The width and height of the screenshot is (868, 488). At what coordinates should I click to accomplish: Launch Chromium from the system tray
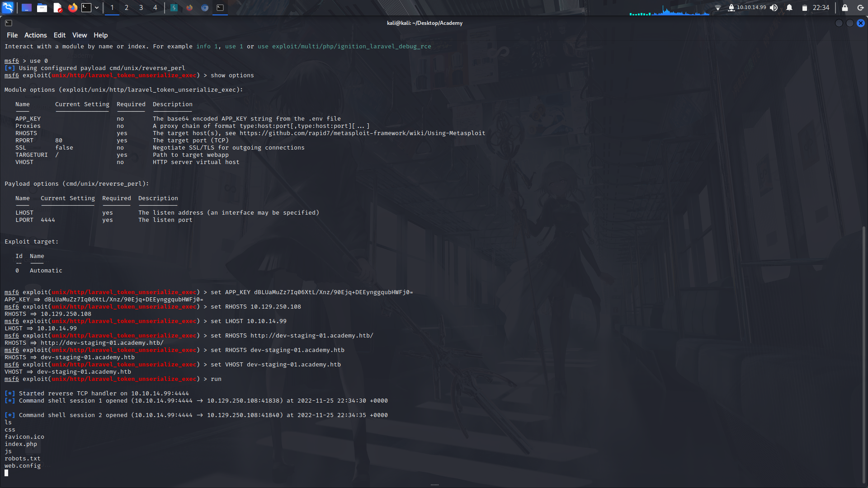pyautogui.click(x=204, y=8)
